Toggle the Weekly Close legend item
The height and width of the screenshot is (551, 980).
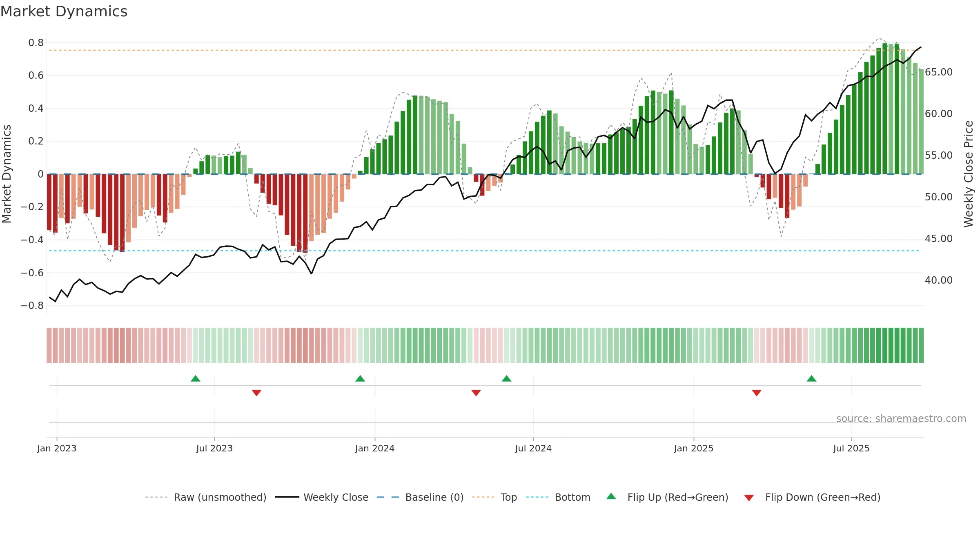[321, 497]
